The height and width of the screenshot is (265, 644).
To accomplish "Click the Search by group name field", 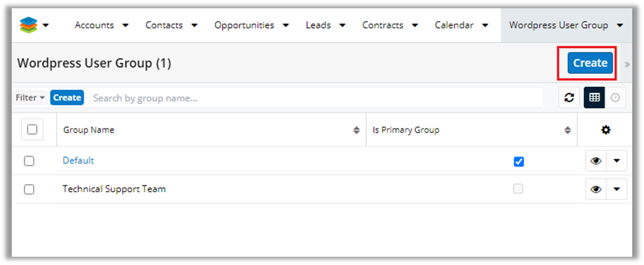I will point(313,98).
